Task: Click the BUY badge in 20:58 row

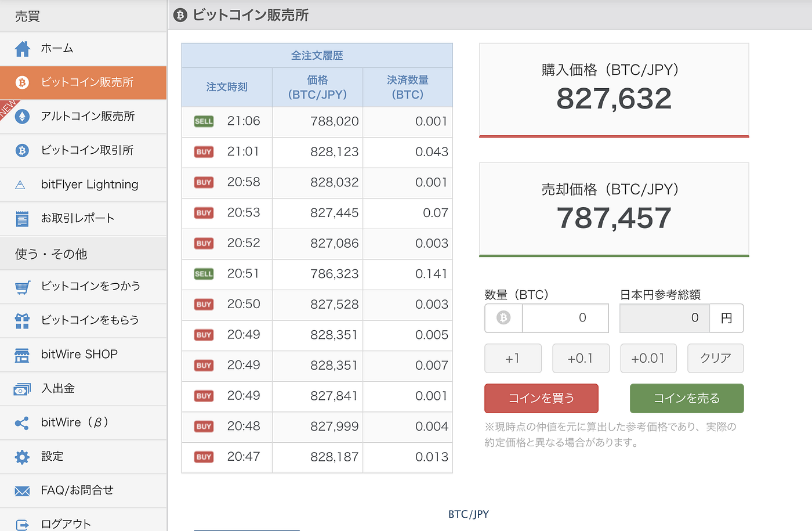Action: 204,182
